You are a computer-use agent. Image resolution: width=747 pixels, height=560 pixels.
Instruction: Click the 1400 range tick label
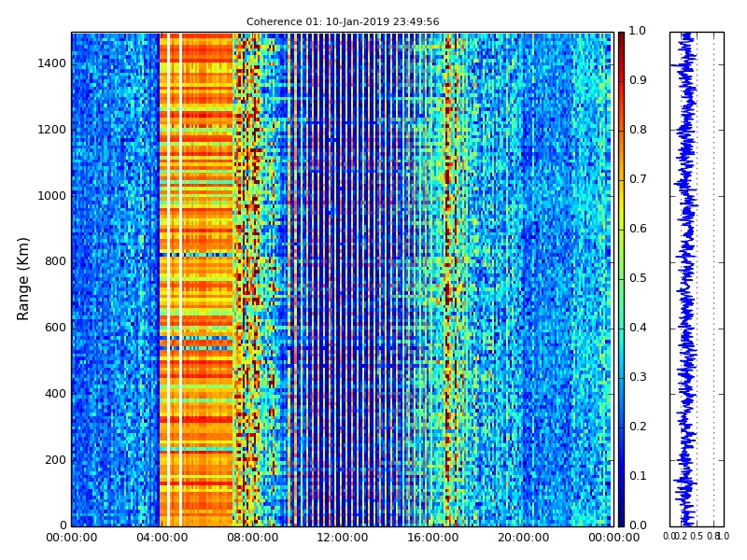pyautogui.click(x=52, y=63)
